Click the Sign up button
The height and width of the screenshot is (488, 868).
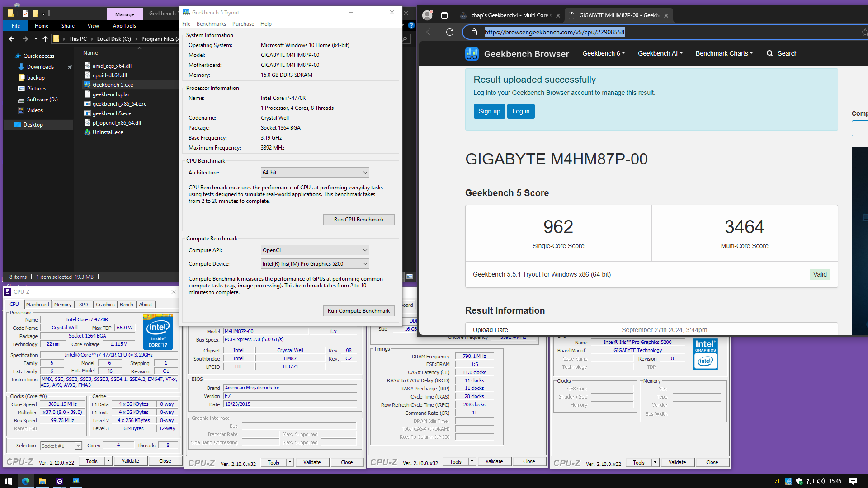(x=489, y=111)
